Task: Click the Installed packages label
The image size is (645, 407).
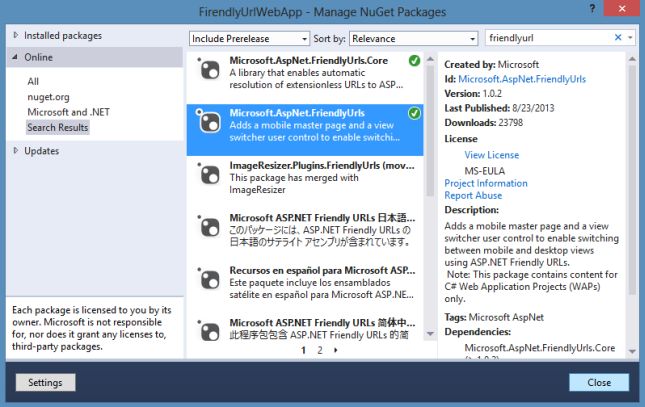Action: pos(63,36)
